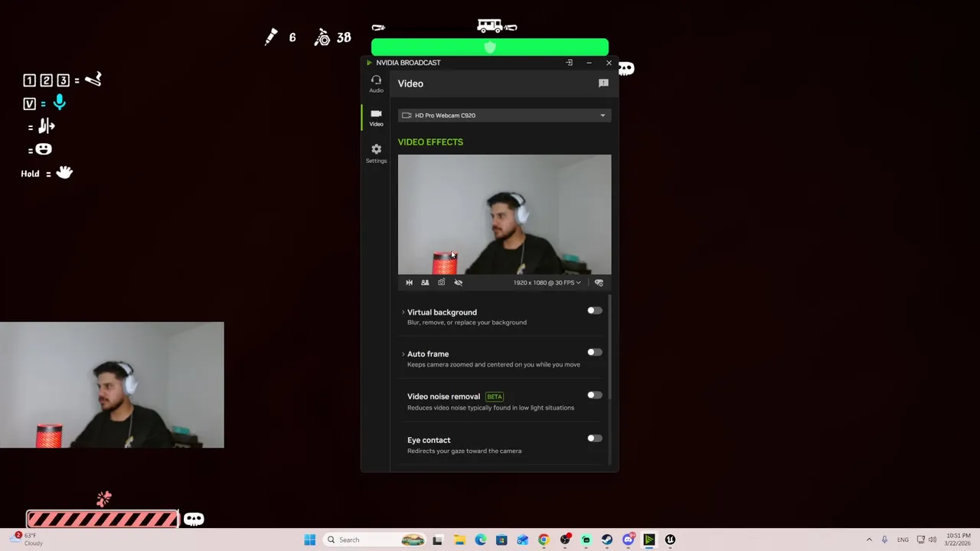Image resolution: width=980 pixels, height=551 pixels.
Task: Take a snapshot with the camera icon
Action: (x=441, y=282)
